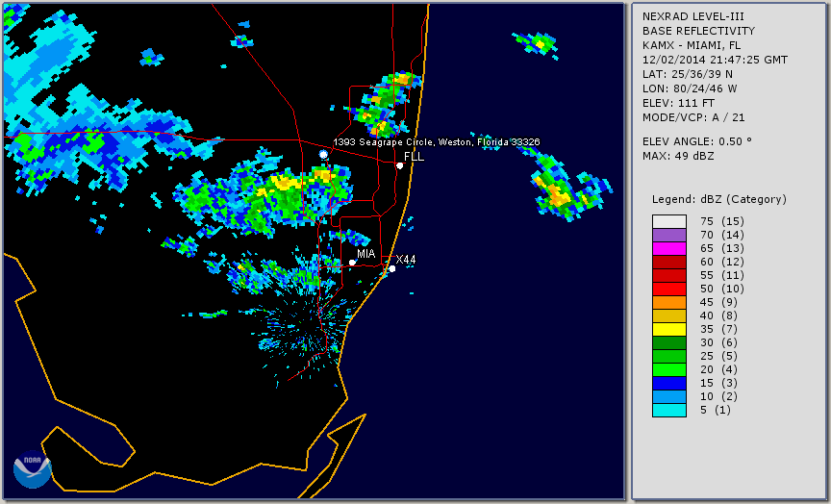The image size is (831, 504).
Task: Click the 20 dBZ bright green swatch
Action: click(669, 370)
